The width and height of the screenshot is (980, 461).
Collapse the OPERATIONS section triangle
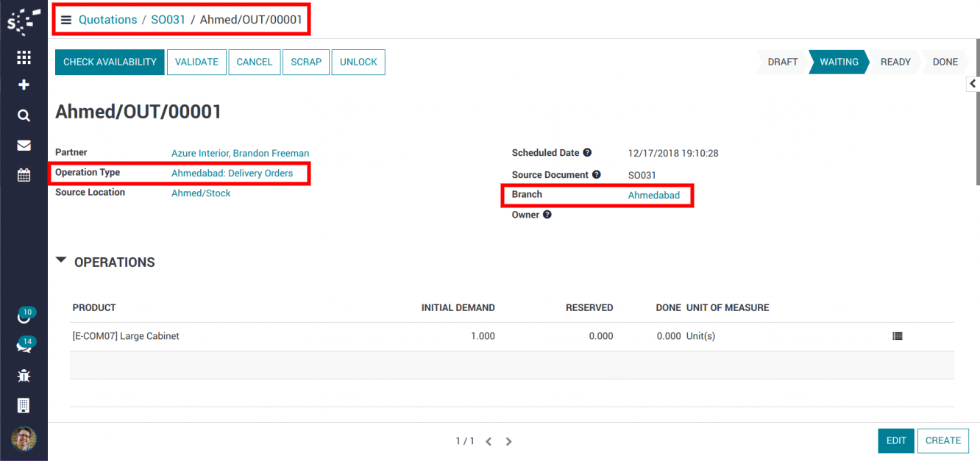pos(61,261)
